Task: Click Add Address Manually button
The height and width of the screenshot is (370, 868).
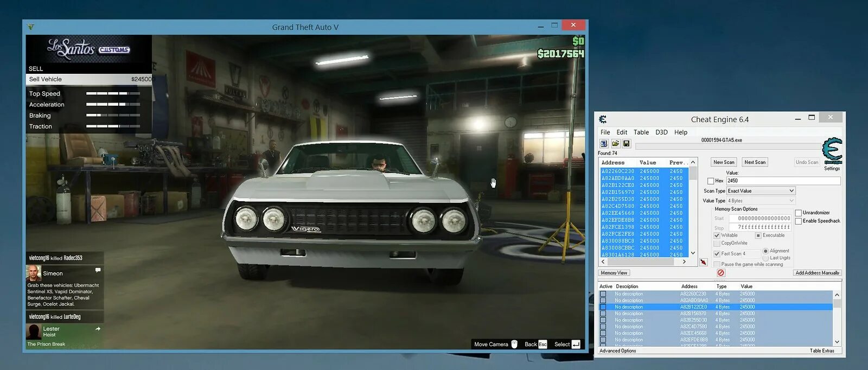Action: point(817,273)
